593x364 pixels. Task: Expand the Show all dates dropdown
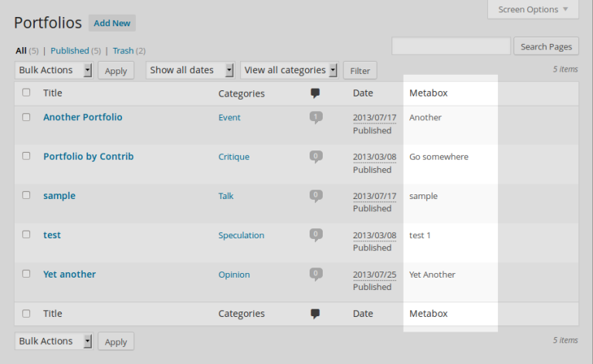click(x=190, y=70)
